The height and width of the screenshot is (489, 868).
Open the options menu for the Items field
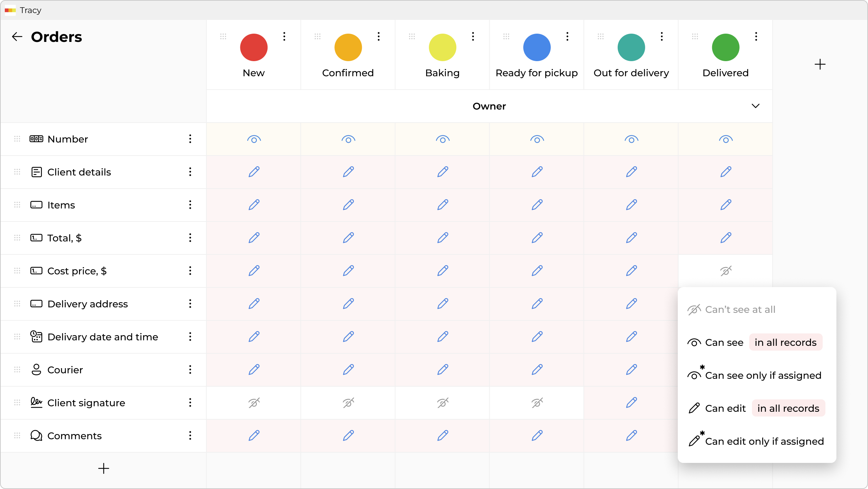pos(191,205)
